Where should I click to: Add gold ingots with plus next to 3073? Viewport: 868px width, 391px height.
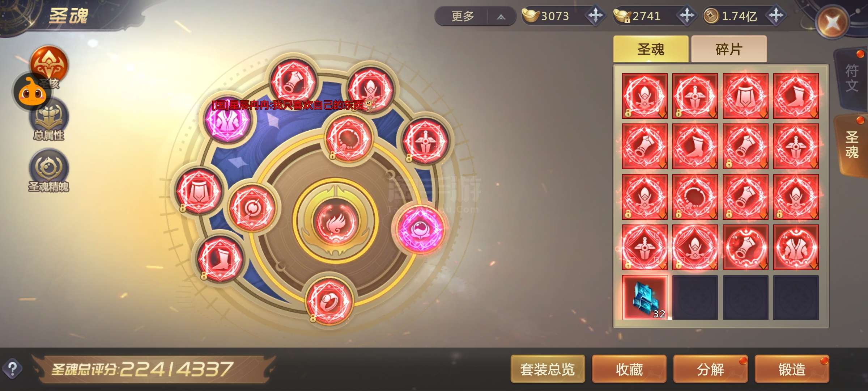pyautogui.click(x=595, y=16)
